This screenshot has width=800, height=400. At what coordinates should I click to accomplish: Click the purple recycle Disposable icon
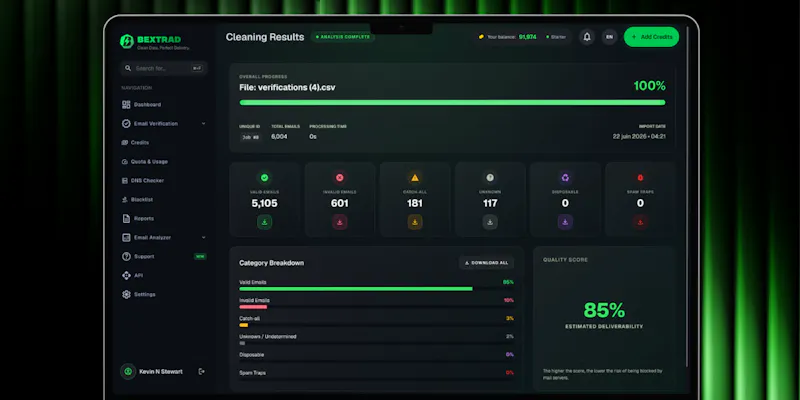tap(565, 178)
